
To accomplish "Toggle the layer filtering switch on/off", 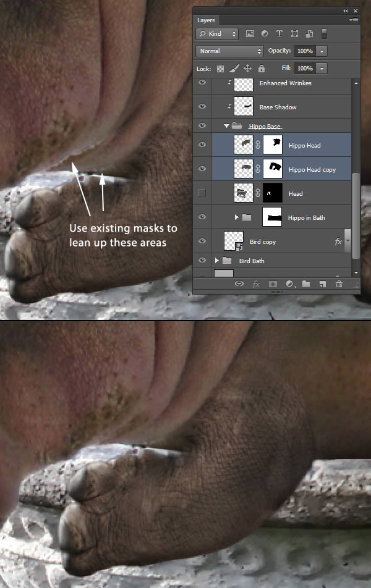I will [x=324, y=34].
